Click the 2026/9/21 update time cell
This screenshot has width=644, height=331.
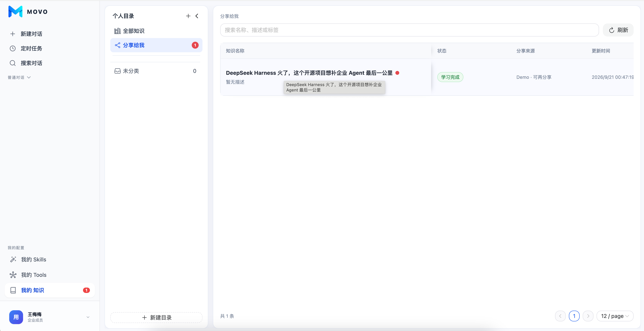pos(612,77)
